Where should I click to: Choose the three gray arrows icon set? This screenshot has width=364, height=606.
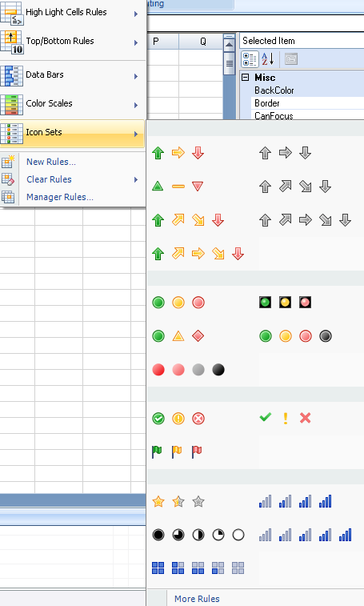pos(285,153)
